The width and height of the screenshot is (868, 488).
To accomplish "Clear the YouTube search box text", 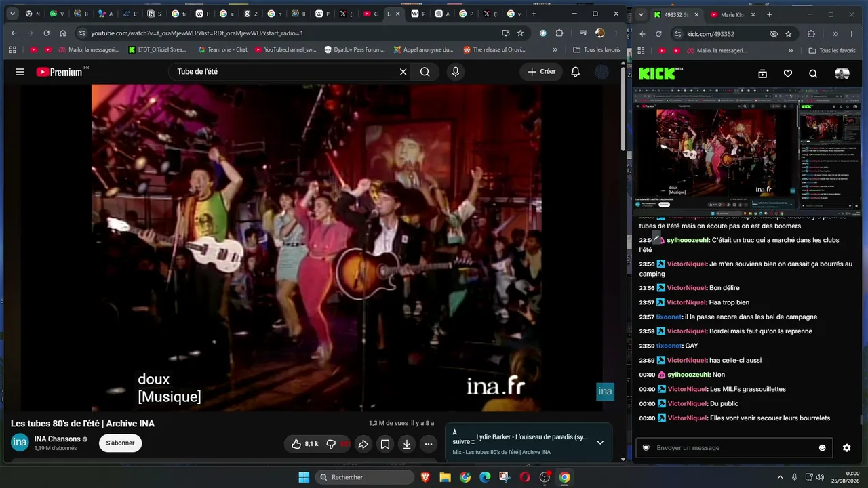I will pos(403,72).
